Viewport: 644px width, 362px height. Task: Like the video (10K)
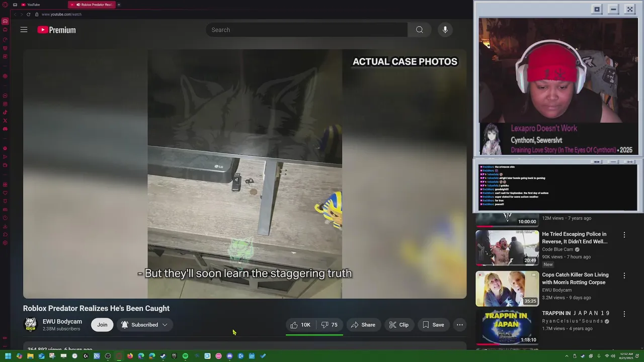coord(300,325)
